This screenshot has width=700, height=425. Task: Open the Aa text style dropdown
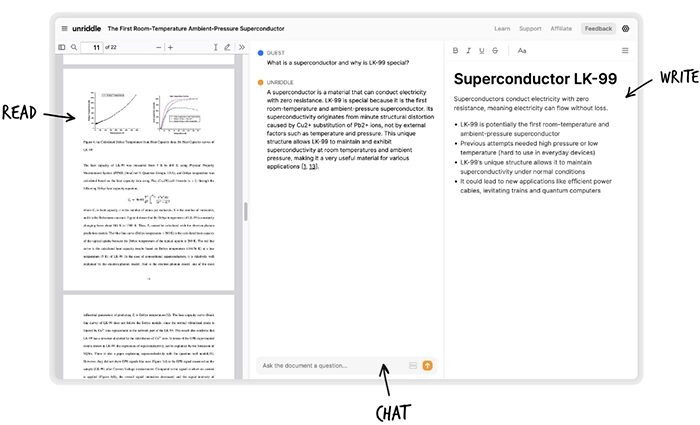522,50
